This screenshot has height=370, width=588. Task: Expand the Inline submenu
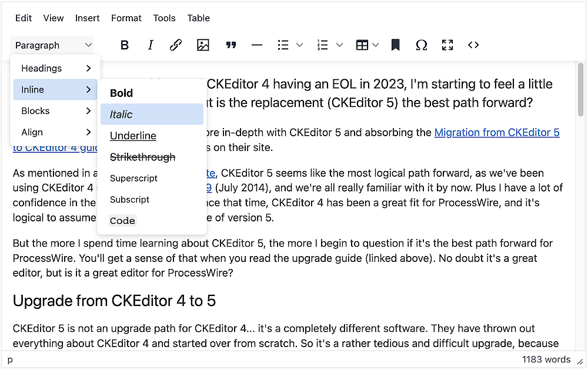[x=55, y=90]
